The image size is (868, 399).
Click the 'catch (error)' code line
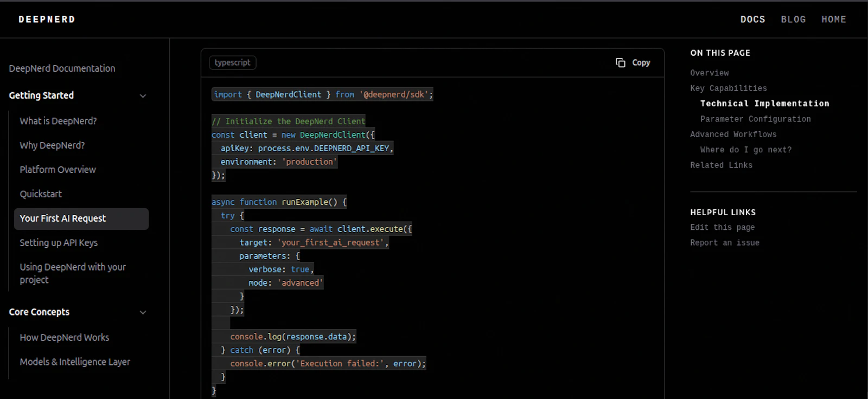[260, 350]
